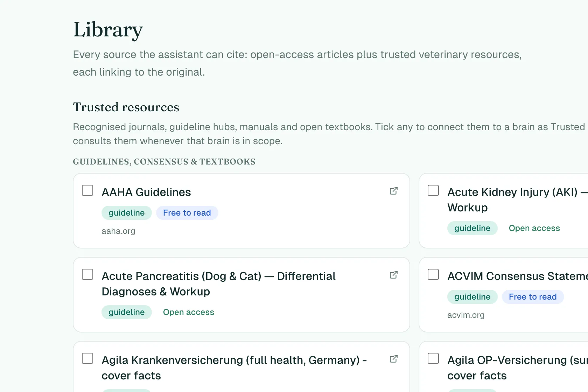Open Agila OP-Versicherung cover facts title
The image size is (588, 392).
(x=518, y=368)
